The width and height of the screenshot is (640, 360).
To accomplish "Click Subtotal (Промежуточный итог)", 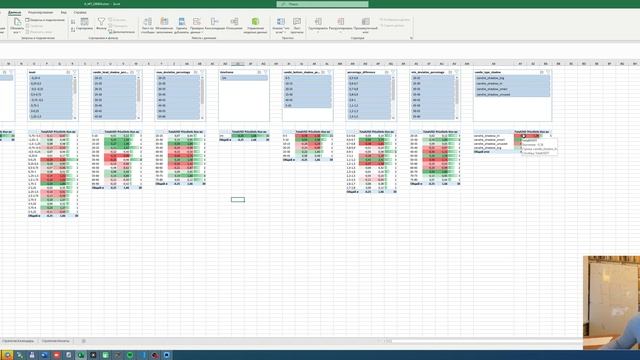I will click(x=365, y=26).
